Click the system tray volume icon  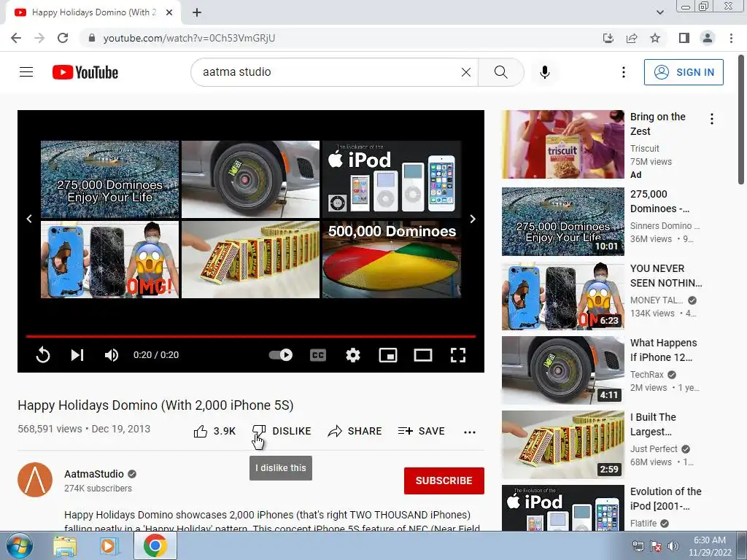pyautogui.click(x=673, y=546)
